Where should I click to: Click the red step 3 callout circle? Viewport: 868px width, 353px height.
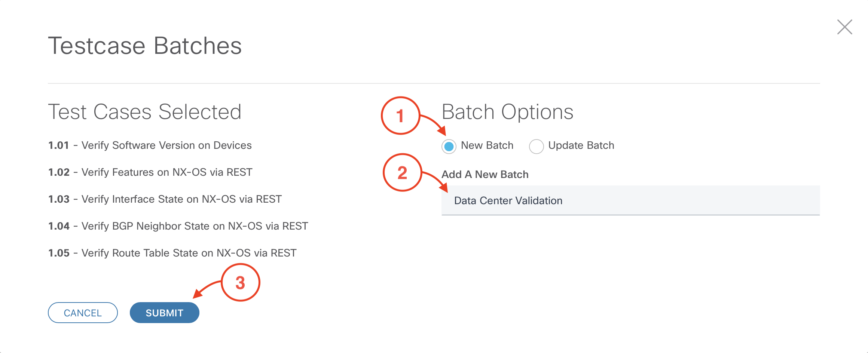240,282
